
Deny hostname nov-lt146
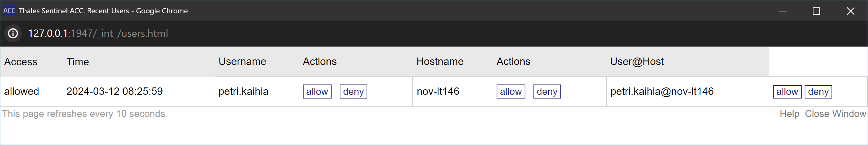[547, 92]
